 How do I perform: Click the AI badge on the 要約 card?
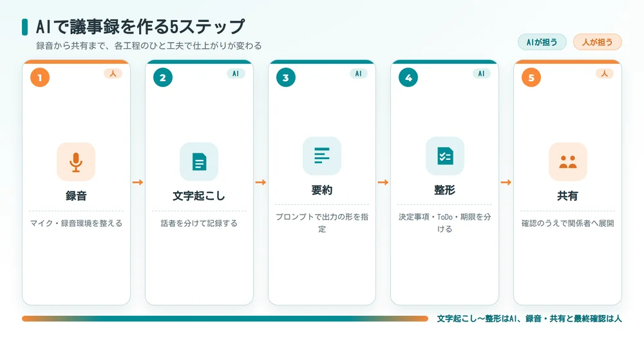pos(359,73)
